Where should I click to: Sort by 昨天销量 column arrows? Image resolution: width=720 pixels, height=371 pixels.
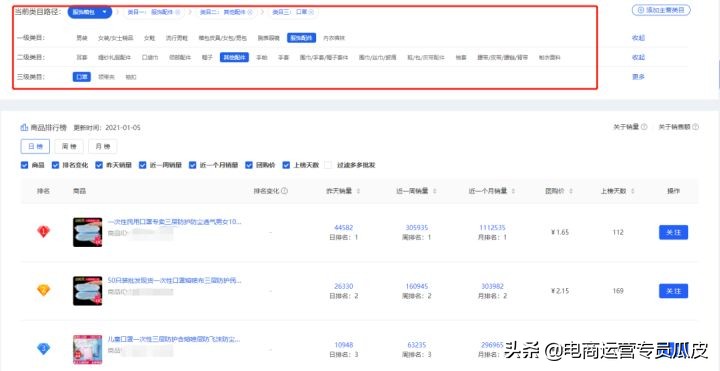358,191
